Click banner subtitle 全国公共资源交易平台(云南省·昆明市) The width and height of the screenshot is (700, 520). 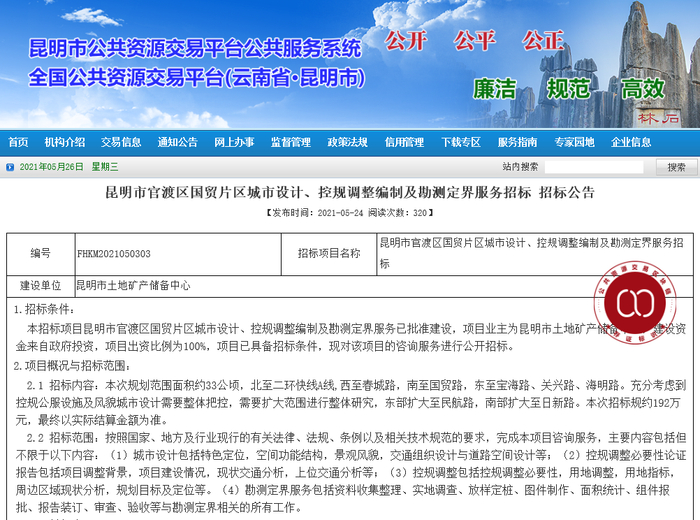point(197,78)
